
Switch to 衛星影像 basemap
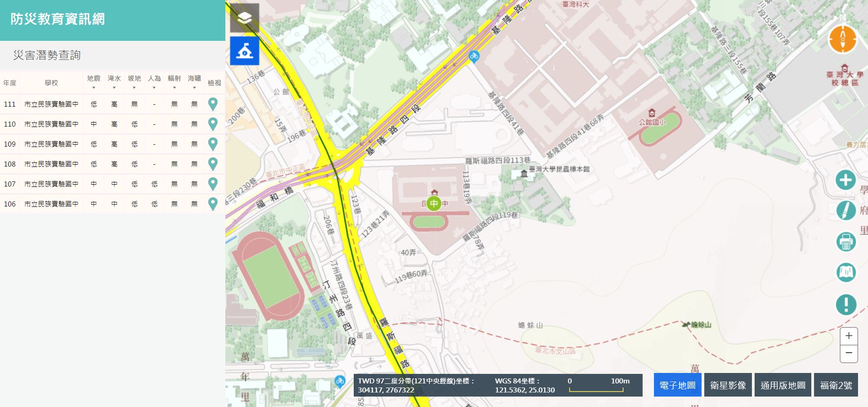pyautogui.click(x=728, y=385)
